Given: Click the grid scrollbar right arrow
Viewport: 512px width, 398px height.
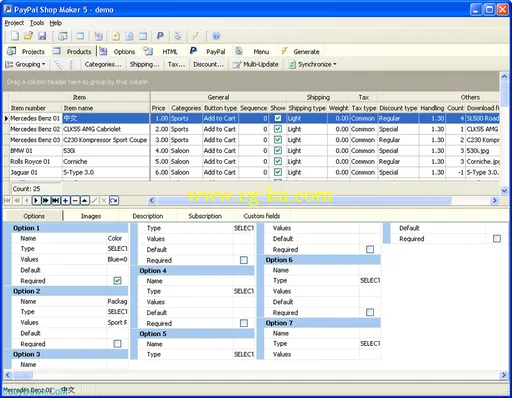Looking at the screenshot, I should pyautogui.click(x=495, y=200).
